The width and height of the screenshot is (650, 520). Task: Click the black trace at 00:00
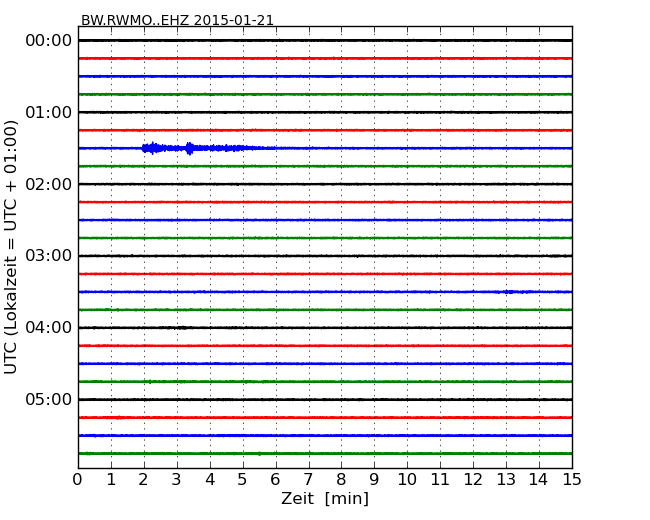pyautogui.click(x=325, y=41)
